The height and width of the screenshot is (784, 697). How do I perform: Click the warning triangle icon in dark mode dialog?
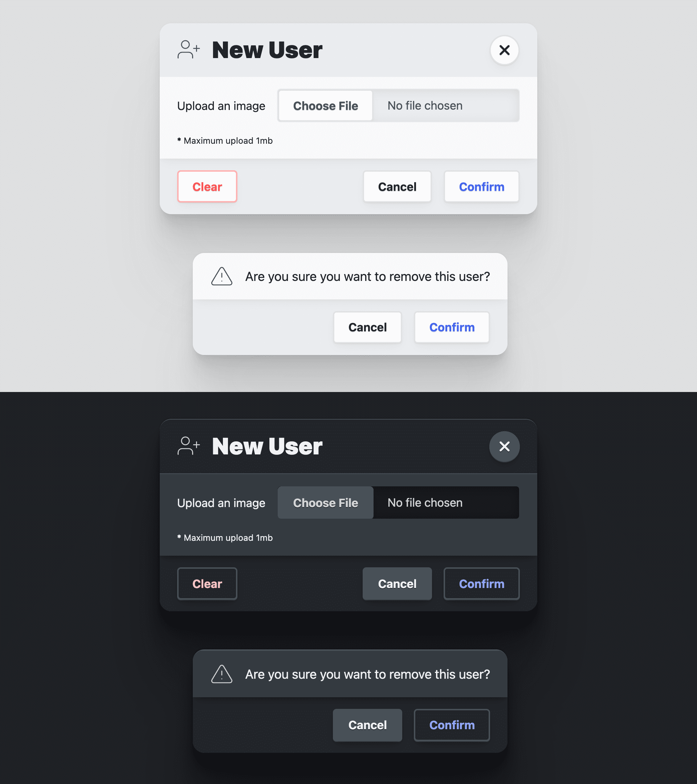(222, 674)
